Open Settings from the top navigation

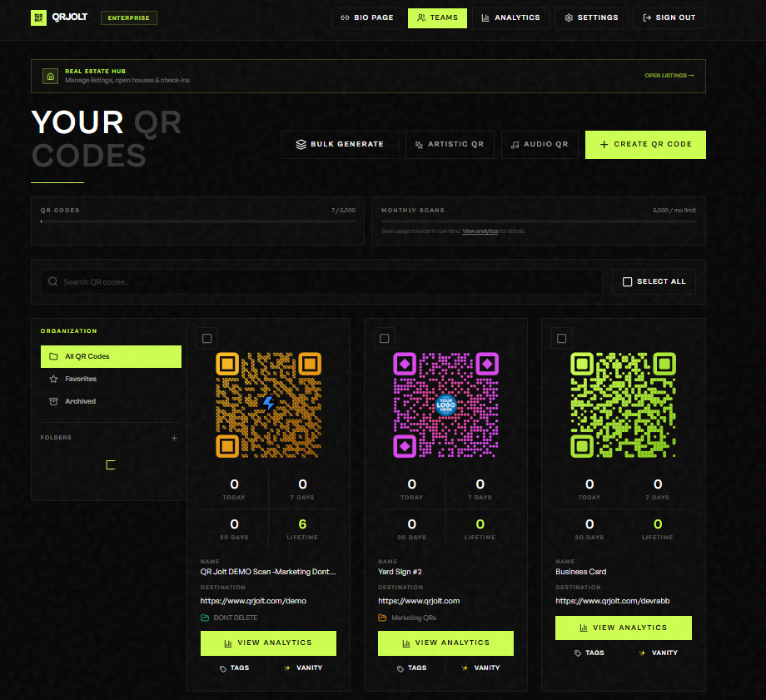pos(592,18)
